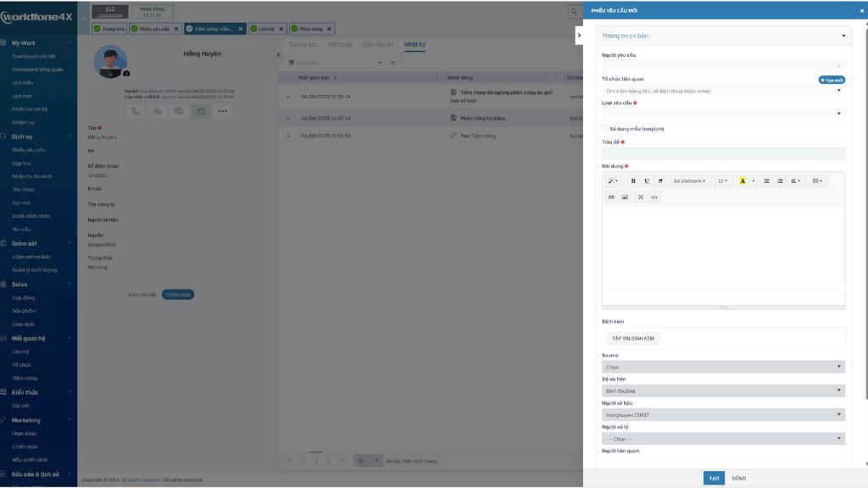Click the Xem chi tiết link
Screen dimensions: 868x488
coord(142,294)
